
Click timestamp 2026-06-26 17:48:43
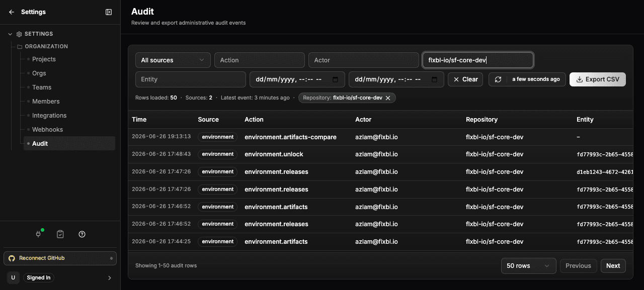161,154
